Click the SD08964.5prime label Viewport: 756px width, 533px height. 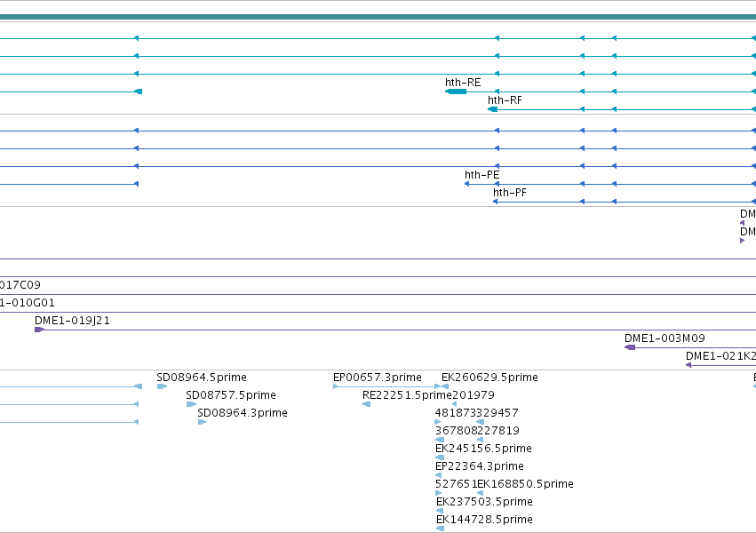click(x=202, y=378)
